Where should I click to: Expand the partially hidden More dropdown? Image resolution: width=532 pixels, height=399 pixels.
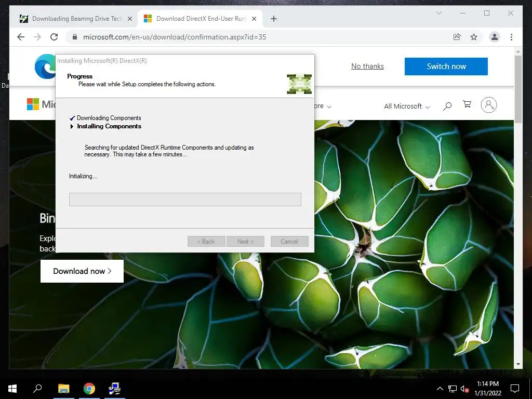point(323,106)
